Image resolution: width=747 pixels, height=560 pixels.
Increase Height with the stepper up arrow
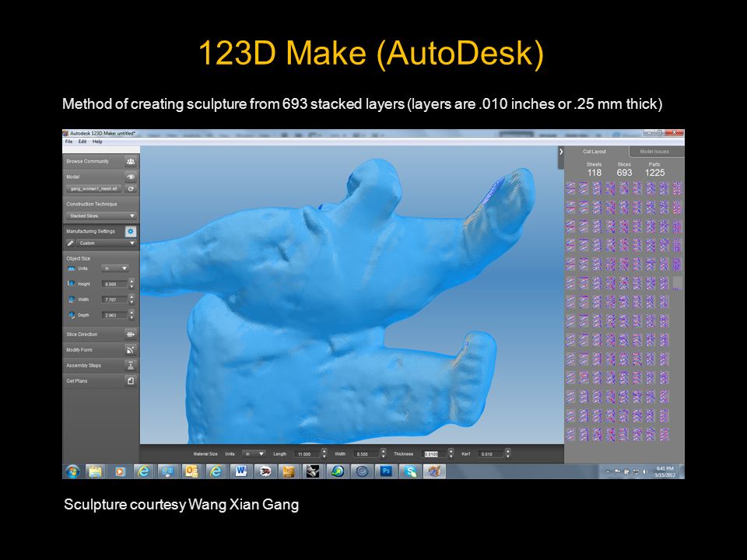point(132,282)
